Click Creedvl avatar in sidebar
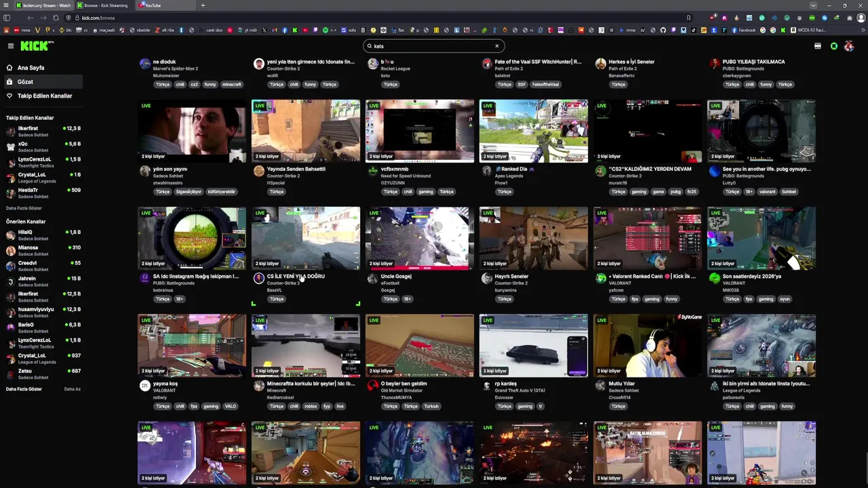 (x=11, y=266)
